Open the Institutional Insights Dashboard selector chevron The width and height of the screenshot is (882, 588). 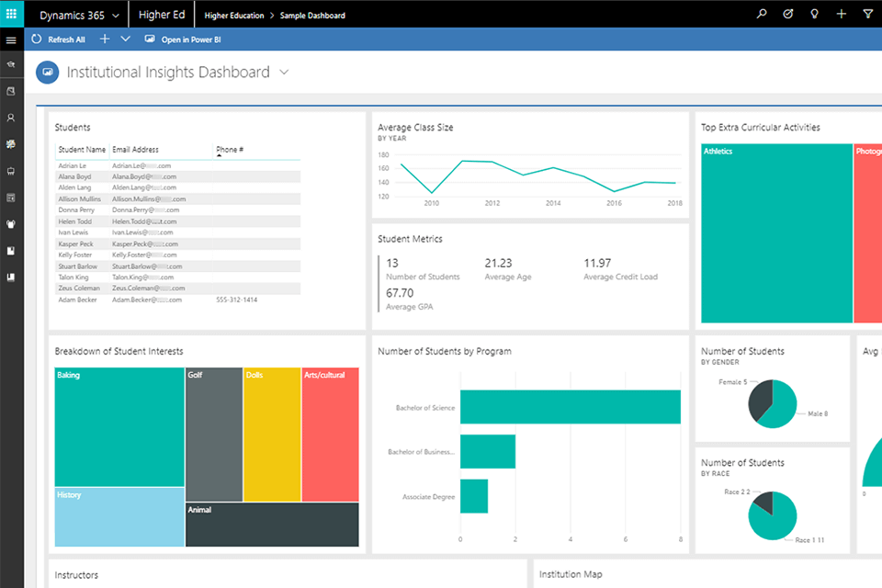click(284, 72)
